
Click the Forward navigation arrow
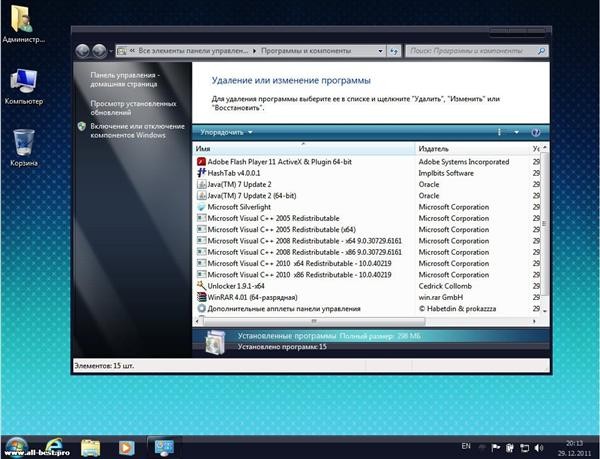coord(99,50)
